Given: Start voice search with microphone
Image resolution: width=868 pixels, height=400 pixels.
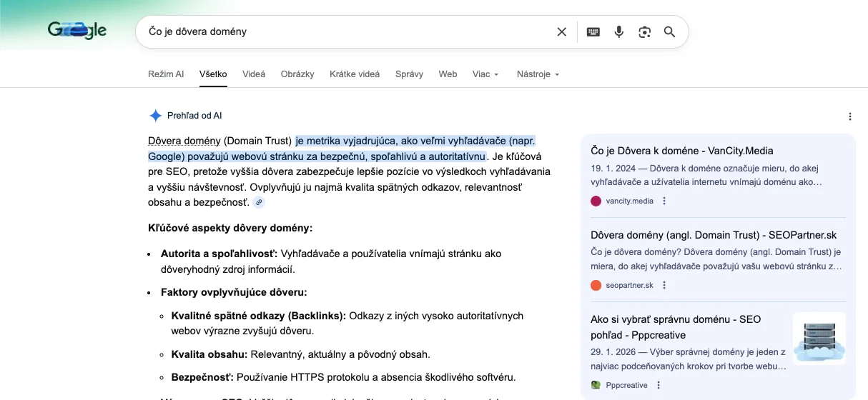Looking at the screenshot, I should (x=619, y=32).
